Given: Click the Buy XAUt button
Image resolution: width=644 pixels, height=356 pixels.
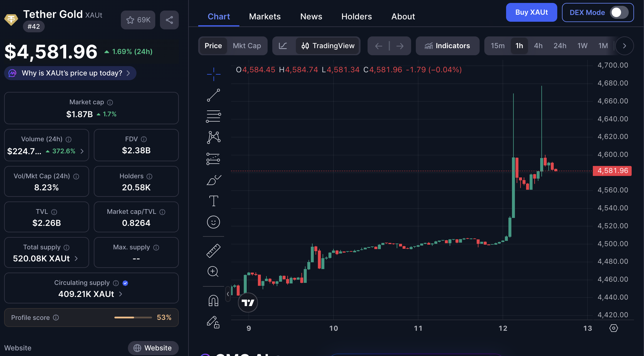Looking at the screenshot, I should coord(531,12).
